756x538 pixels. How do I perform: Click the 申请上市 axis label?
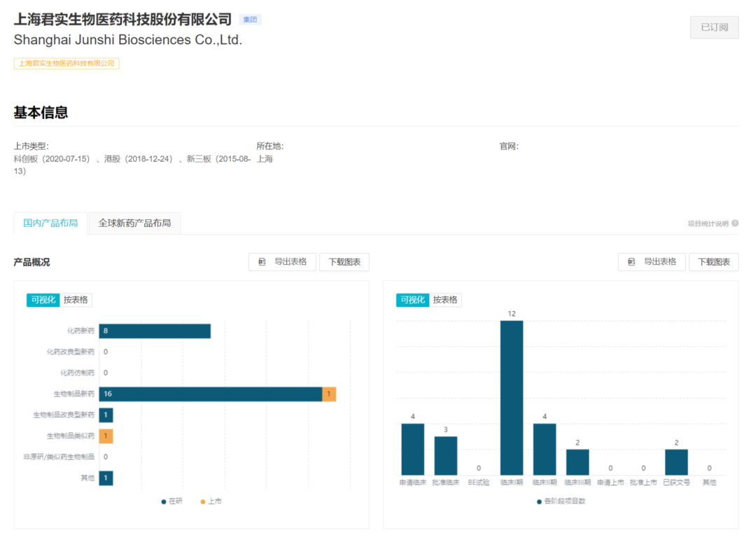[x=610, y=483]
